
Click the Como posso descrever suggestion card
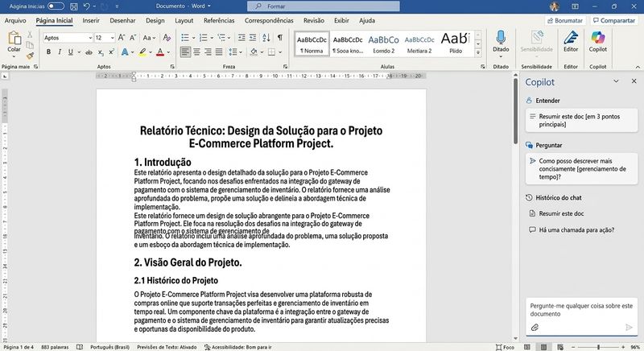tap(581, 169)
